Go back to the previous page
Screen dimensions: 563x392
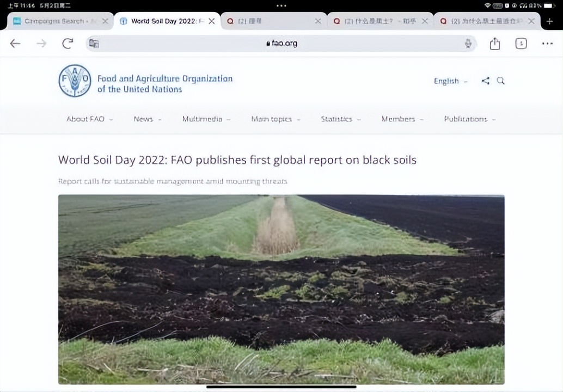coord(15,44)
